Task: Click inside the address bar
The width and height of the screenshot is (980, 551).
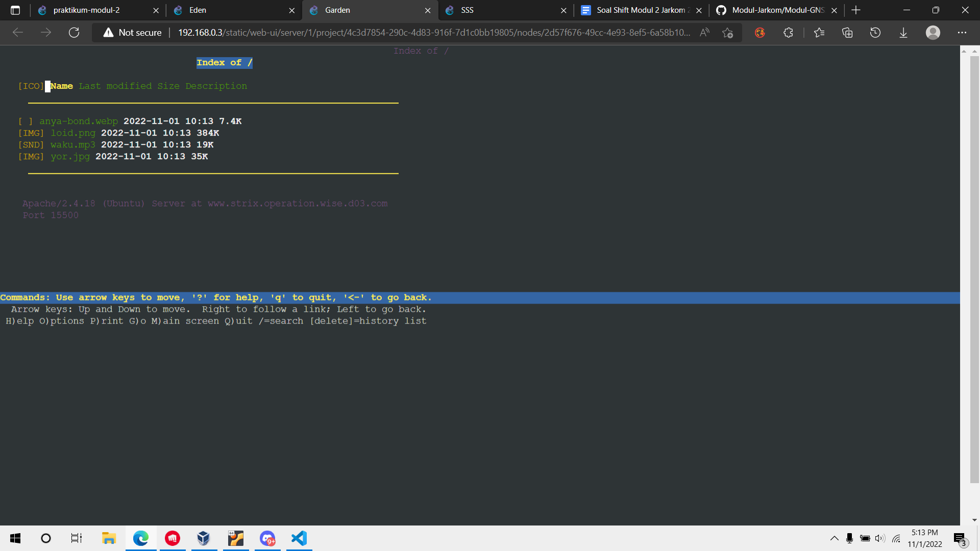Action: (x=408, y=32)
